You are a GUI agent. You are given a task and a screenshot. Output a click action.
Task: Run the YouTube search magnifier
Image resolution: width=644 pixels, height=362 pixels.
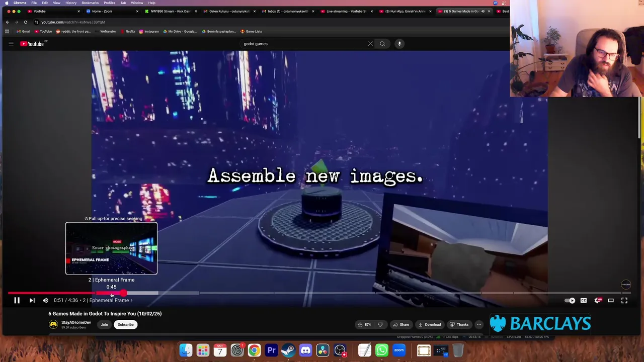tap(382, 44)
